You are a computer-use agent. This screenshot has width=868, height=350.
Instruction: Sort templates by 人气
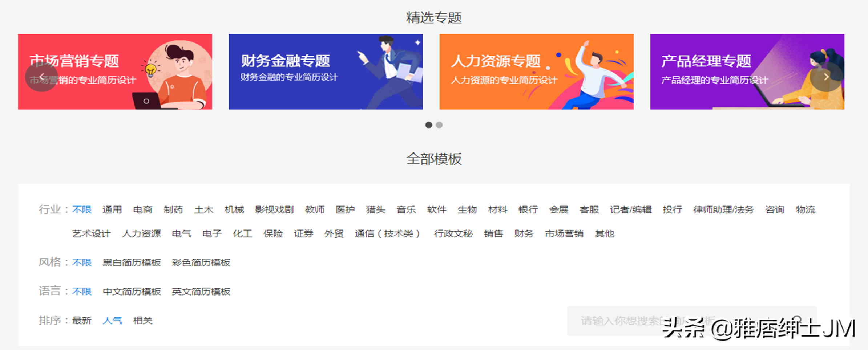click(x=112, y=321)
